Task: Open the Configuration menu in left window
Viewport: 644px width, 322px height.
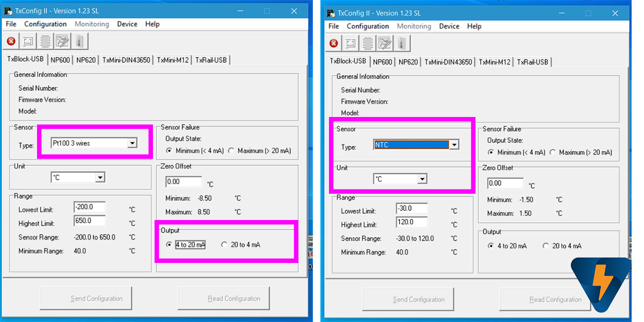Action: tap(46, 24)
